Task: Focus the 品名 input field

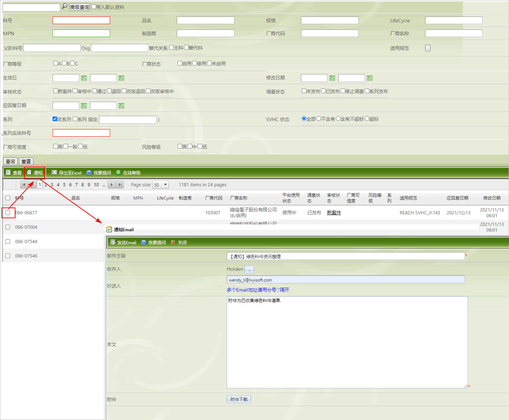Action: point(206,20)
